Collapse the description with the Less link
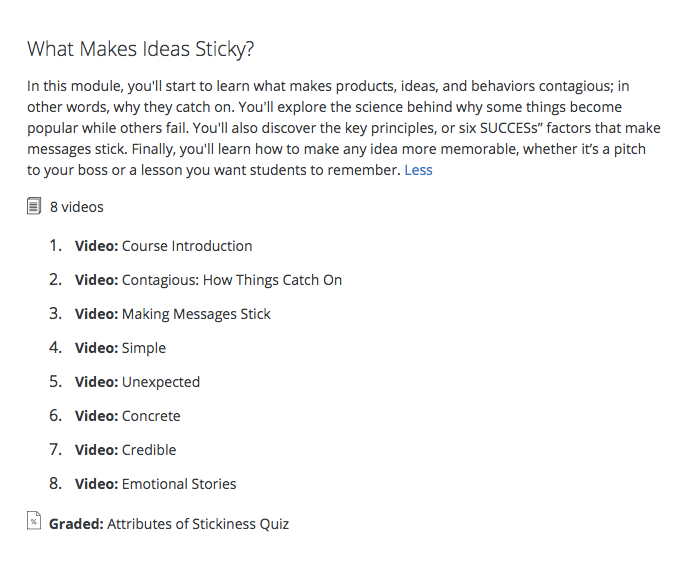This screenshot has height=572, width=690. tap(418, 170)
